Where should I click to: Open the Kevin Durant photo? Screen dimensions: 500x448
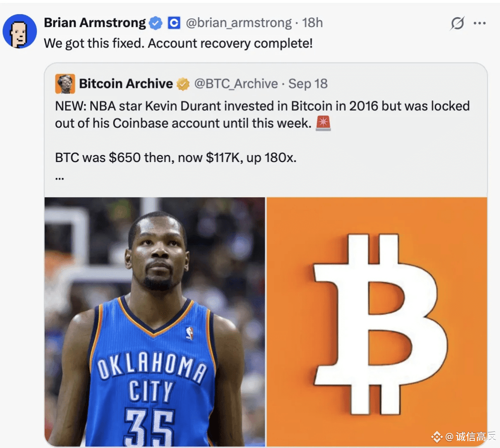[155, 322]
